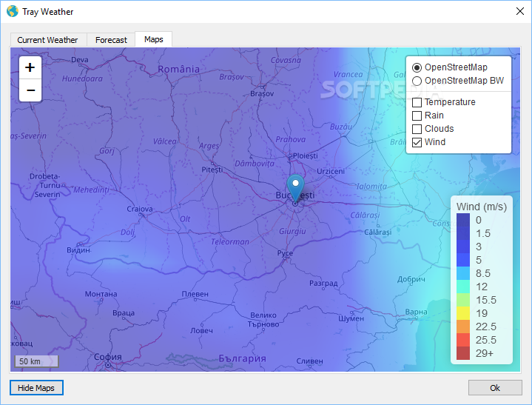Click the Urziceni town label on map

click(331, 171)
